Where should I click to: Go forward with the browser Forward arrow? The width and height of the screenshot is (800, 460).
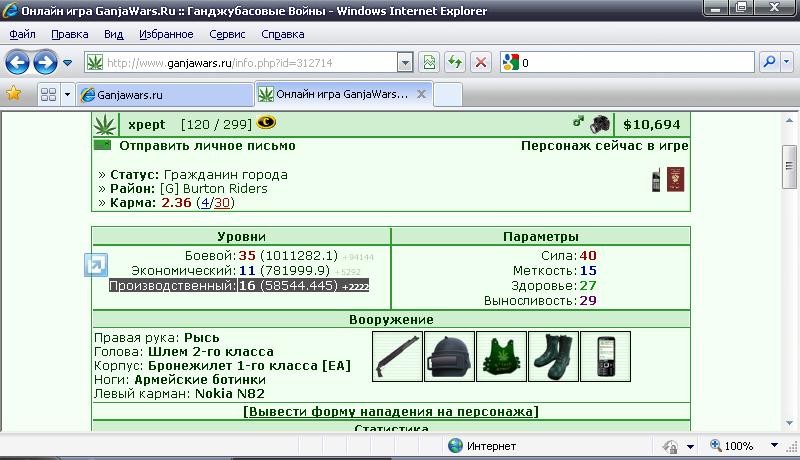click(x=45, y=63)
